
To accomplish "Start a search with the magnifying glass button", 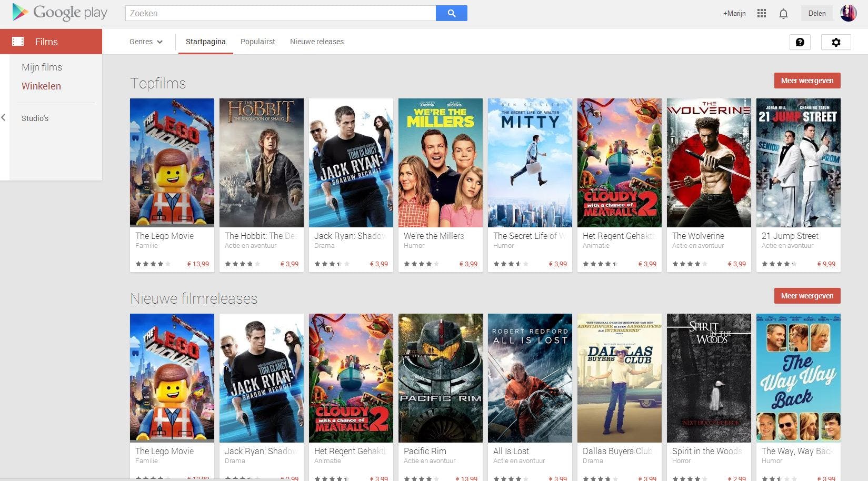I will point(451,13).
